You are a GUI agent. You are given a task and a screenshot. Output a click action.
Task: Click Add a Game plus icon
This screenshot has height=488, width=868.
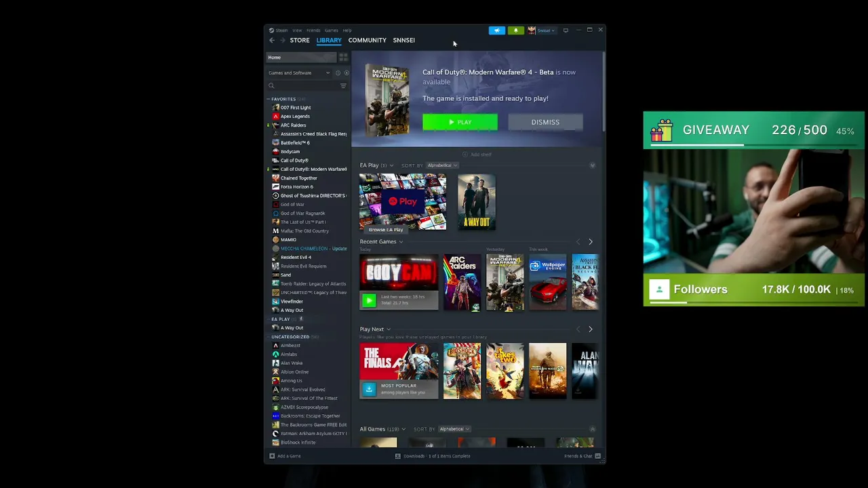(x=272, y=456)
